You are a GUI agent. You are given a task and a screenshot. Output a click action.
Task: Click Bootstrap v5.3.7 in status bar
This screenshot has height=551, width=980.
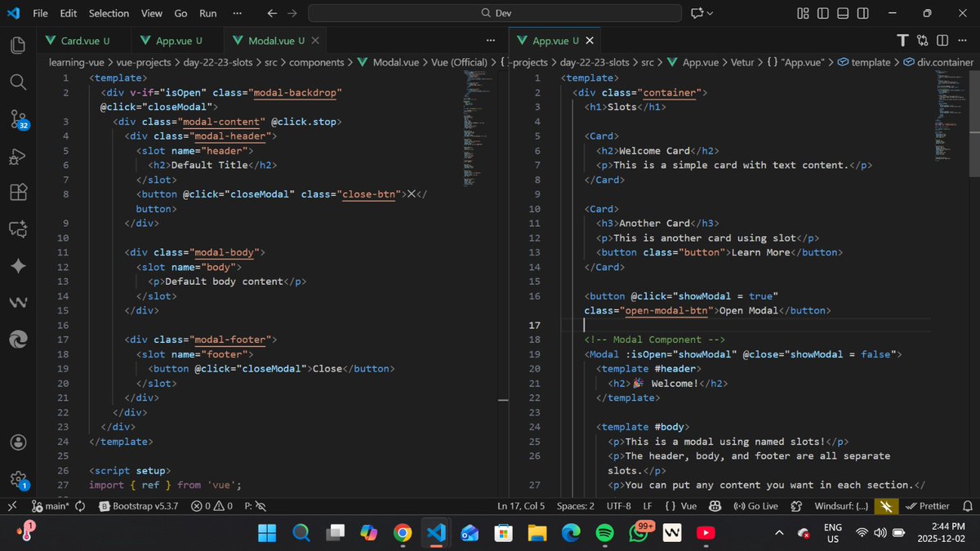pyautogui.click(x=137, y=506)
